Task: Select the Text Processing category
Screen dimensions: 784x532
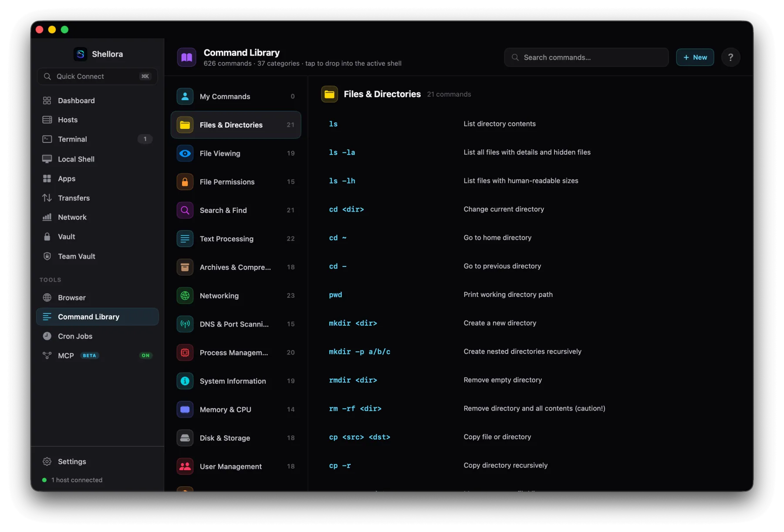Action: [236, 239]
